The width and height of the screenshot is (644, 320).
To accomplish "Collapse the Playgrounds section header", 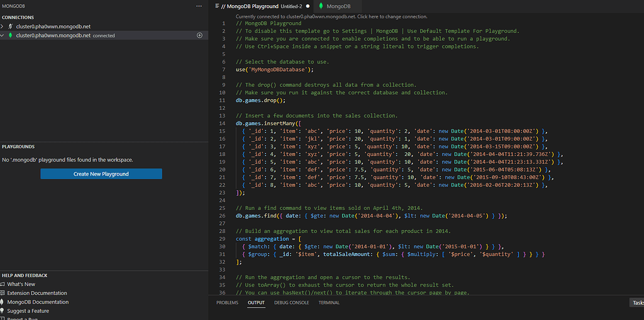I will 18,146.
